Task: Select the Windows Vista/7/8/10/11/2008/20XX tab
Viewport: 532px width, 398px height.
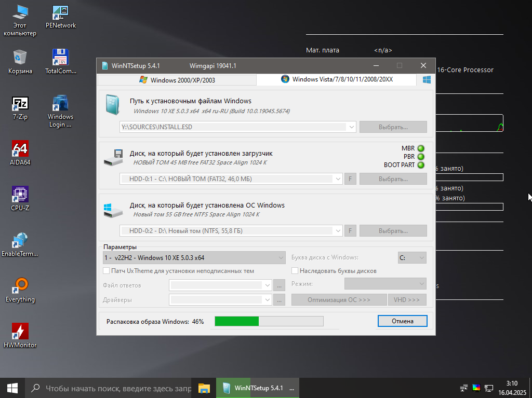Action: tap(337, 79)
